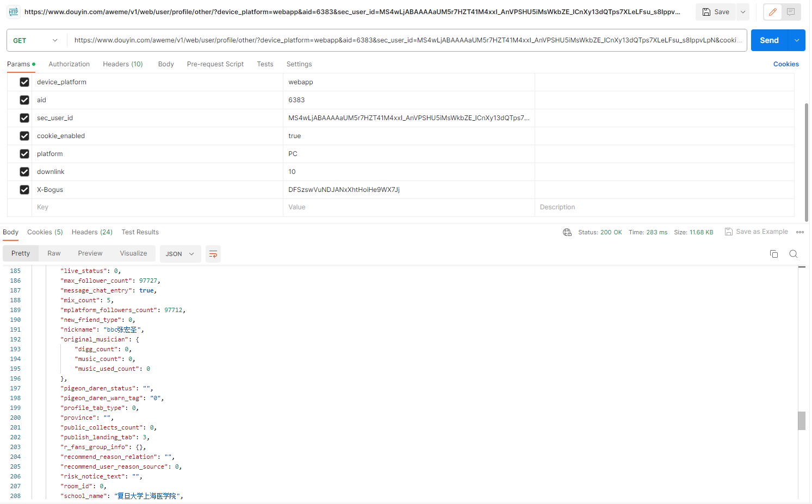Viewport: 812px width, 504px height.
Task: Open the GET method dropdown
Action: [x=36, y=40]
